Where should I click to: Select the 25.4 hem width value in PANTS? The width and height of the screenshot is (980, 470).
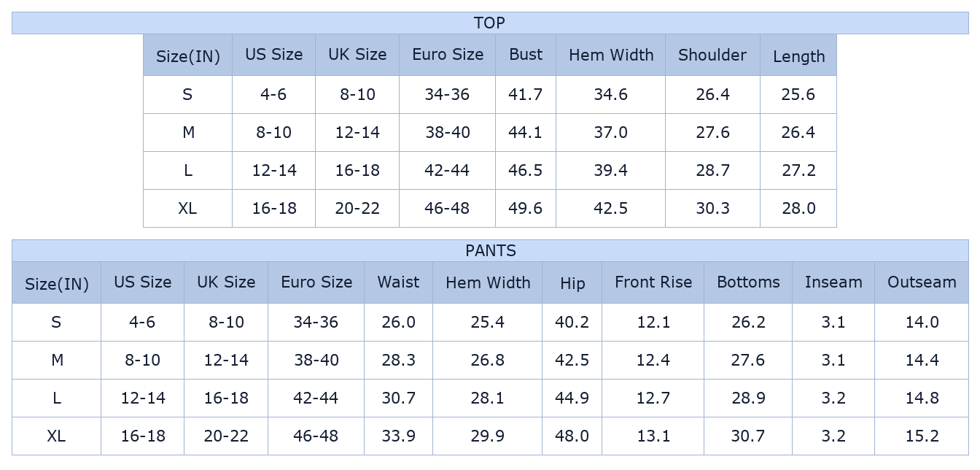[x=488, y=322]
